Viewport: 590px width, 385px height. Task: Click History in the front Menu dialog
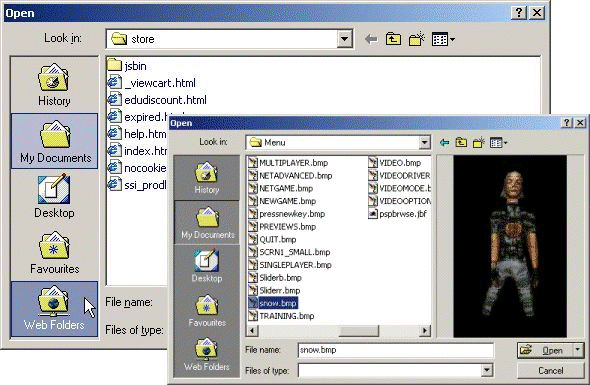[x=207, y=178]
